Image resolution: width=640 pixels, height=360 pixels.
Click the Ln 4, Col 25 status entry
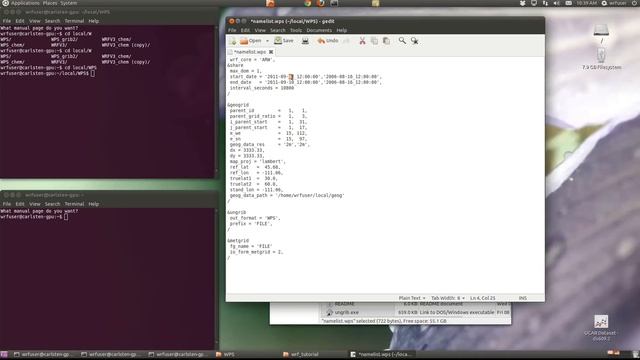(x=482, y=298)
